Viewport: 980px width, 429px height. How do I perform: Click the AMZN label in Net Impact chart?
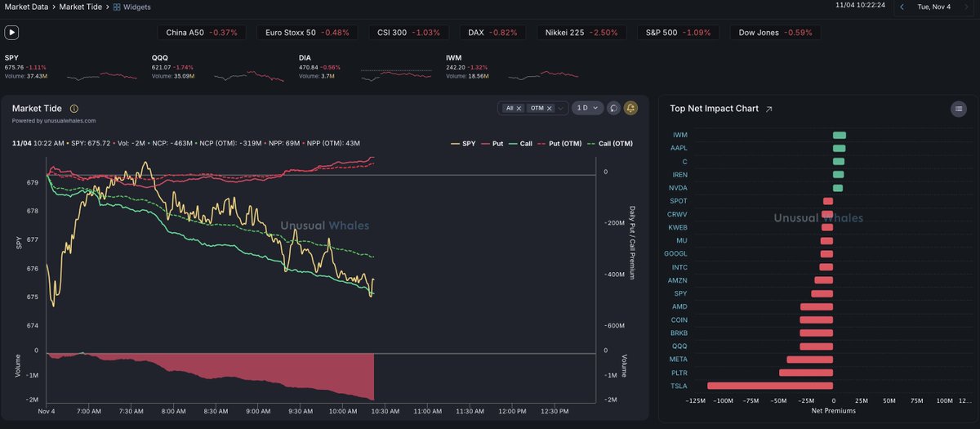click(678, 280)
